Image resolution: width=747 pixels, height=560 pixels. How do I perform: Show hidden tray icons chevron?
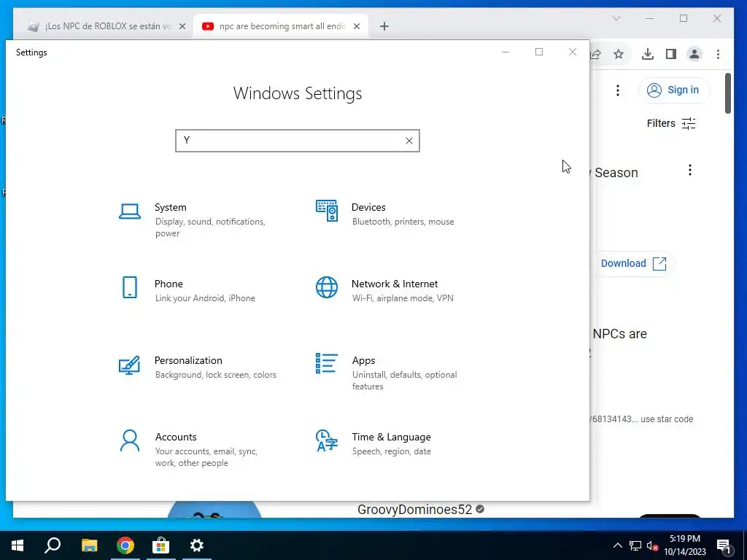pyautogui.click(x=617, y=545)
